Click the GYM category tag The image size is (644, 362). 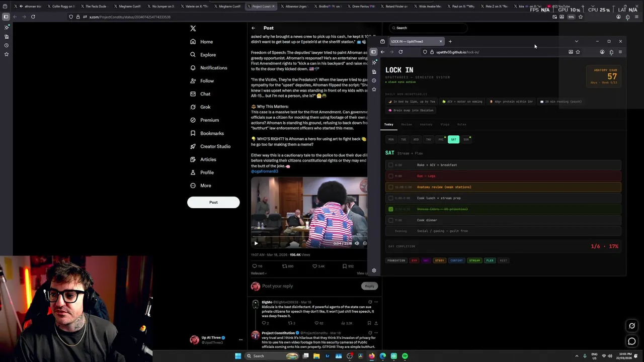[414, 260]
